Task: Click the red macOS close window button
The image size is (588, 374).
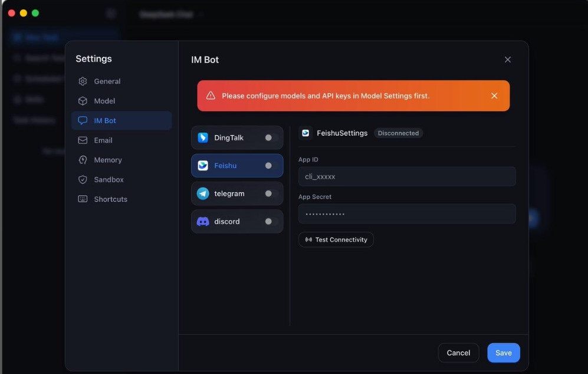Action: pos(12,13)
